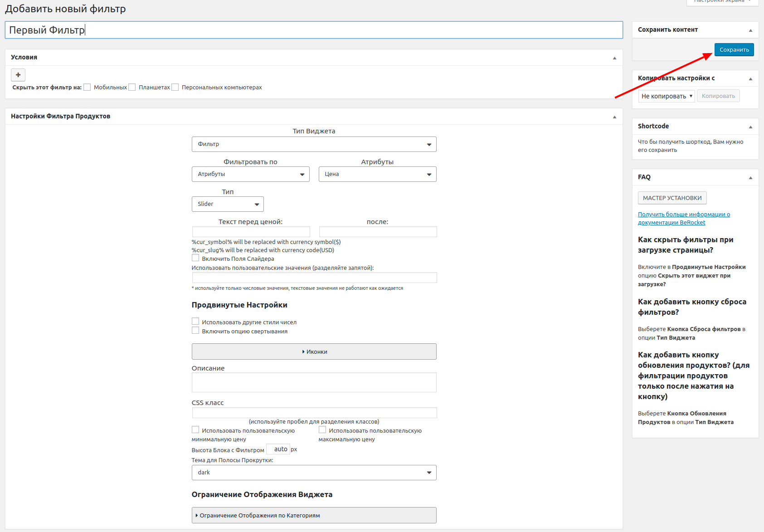Open the Фильтровать по dropdown
The height and width of the screenshot is (532, 764).
click(250, 174)
